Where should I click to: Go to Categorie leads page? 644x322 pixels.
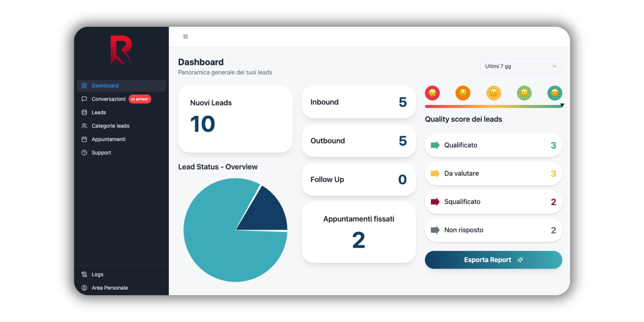(x=110, y=126)
